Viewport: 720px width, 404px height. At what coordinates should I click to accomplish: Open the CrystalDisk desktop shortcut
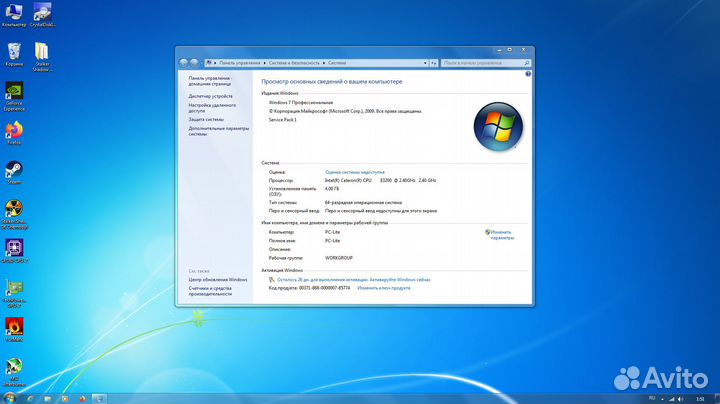pyautogui.click(x=42, y=15)
